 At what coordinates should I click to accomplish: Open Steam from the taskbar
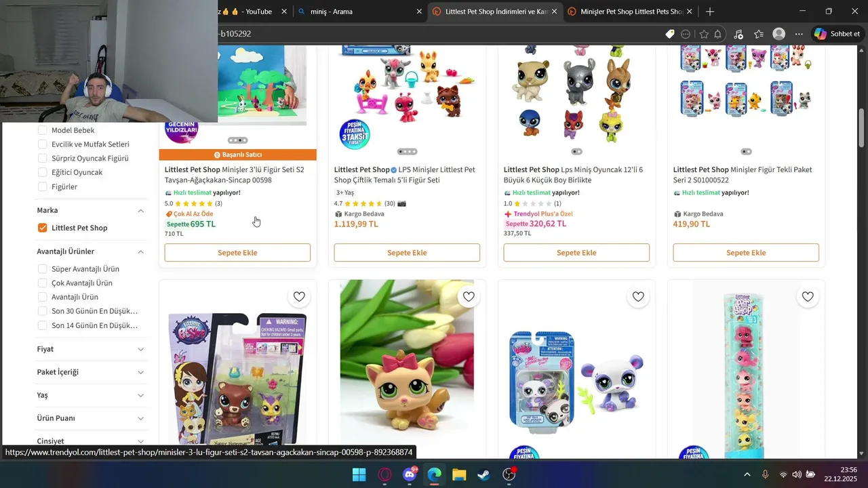[484, 474]
